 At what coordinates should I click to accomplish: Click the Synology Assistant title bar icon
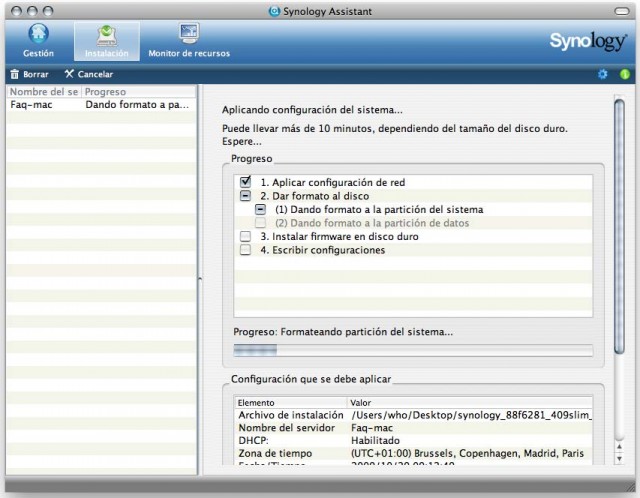coord(274,11)
